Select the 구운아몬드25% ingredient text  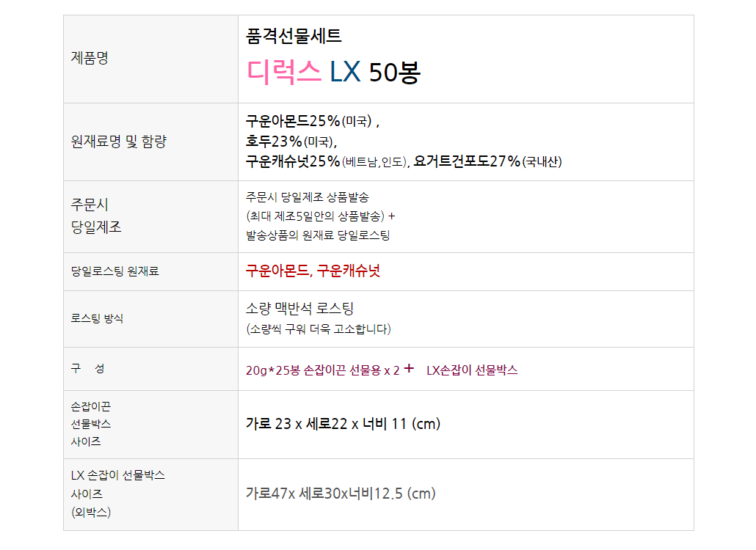(x=293, y=121)
